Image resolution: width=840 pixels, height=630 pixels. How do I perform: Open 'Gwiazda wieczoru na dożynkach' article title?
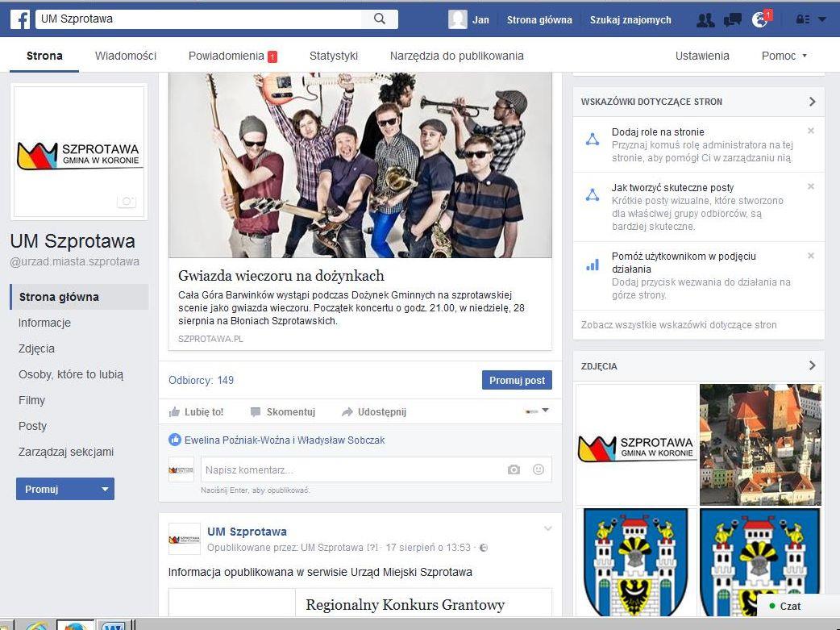[x=281, y=276]
